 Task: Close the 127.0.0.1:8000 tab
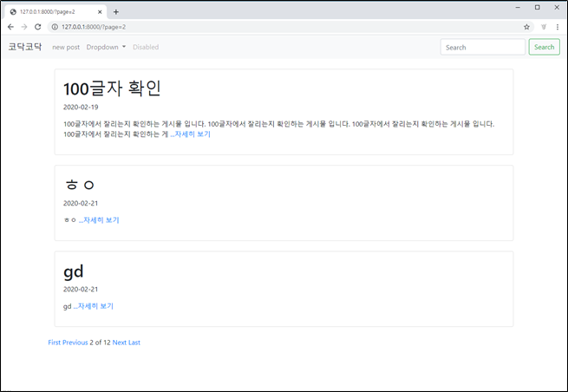pos(100,12)
